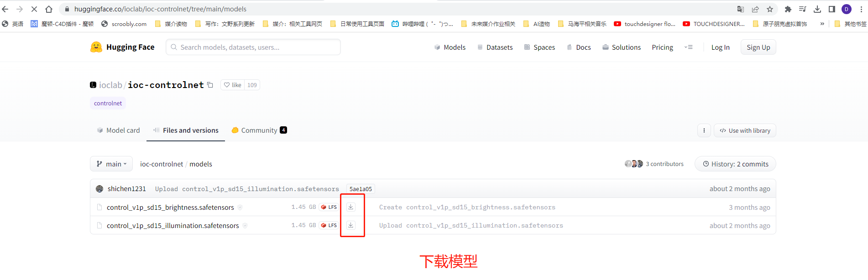Screen dimensions: 868x280
Task: Open the scroobly.com bookmark
Action: 124,24
